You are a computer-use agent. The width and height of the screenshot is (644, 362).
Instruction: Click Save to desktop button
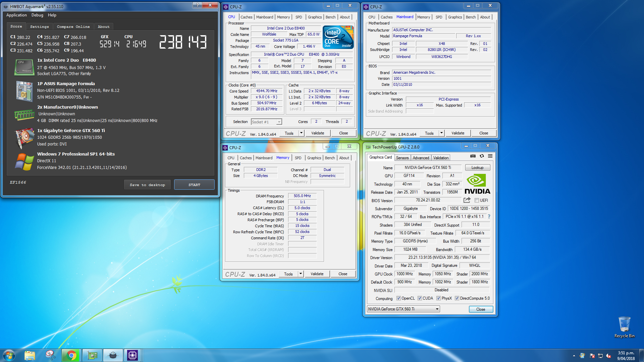(x=147, y=185)
